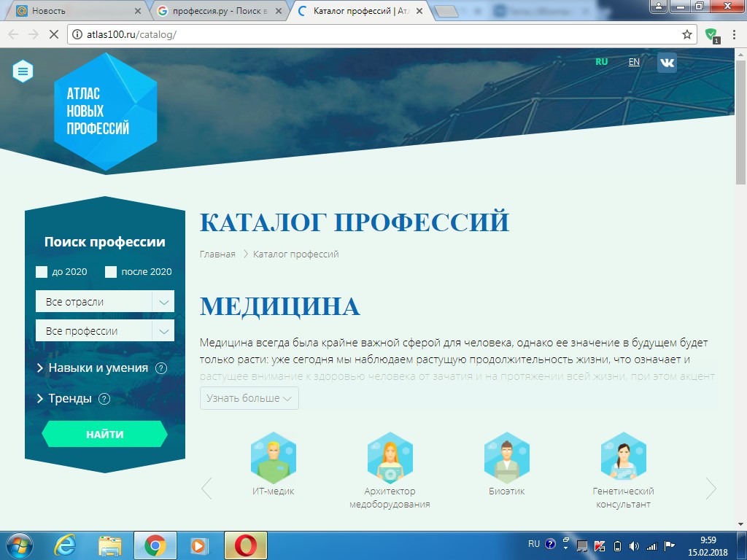Open the media player taskbar icon

tap(199, 545)
